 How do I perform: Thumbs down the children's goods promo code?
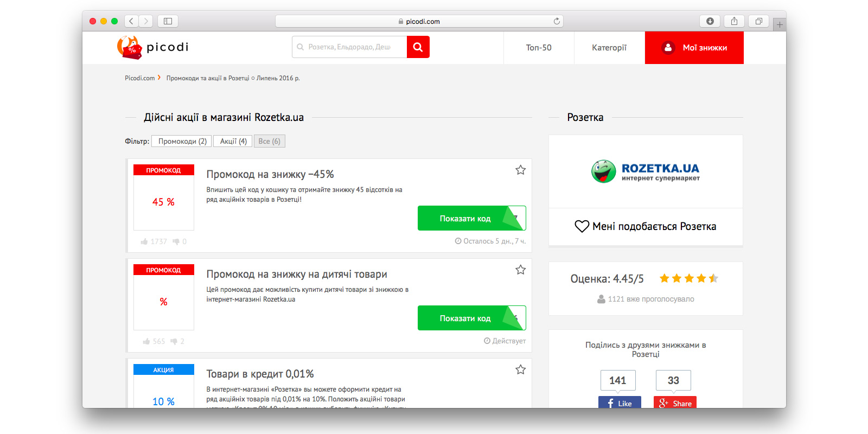[174, 341]
